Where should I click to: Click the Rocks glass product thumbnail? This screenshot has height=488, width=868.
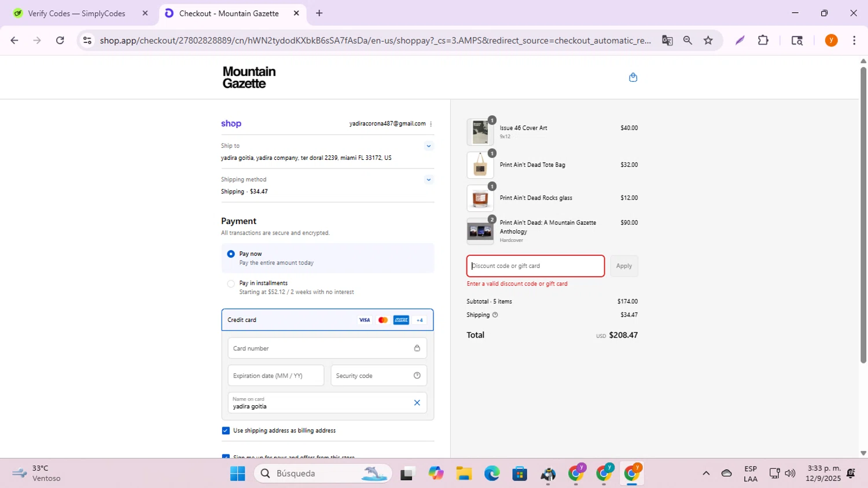[480, 199]
